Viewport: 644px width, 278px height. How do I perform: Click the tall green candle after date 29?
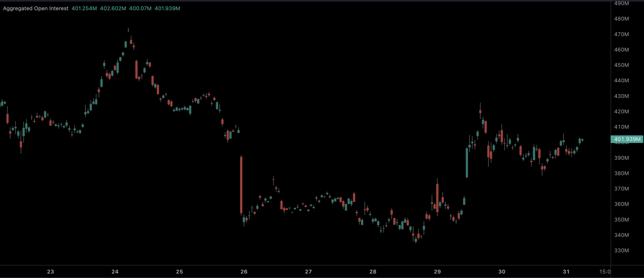467,163
